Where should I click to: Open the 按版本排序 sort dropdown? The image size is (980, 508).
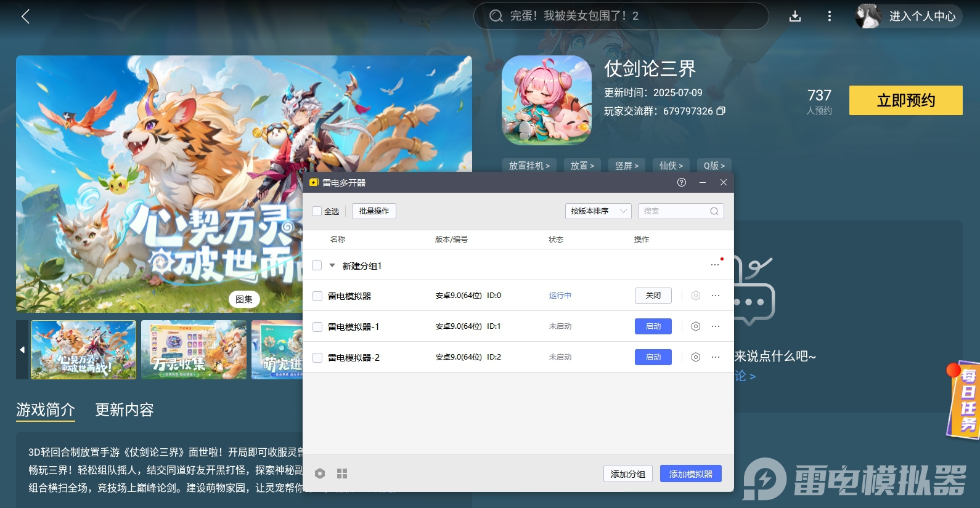point(598,211)
